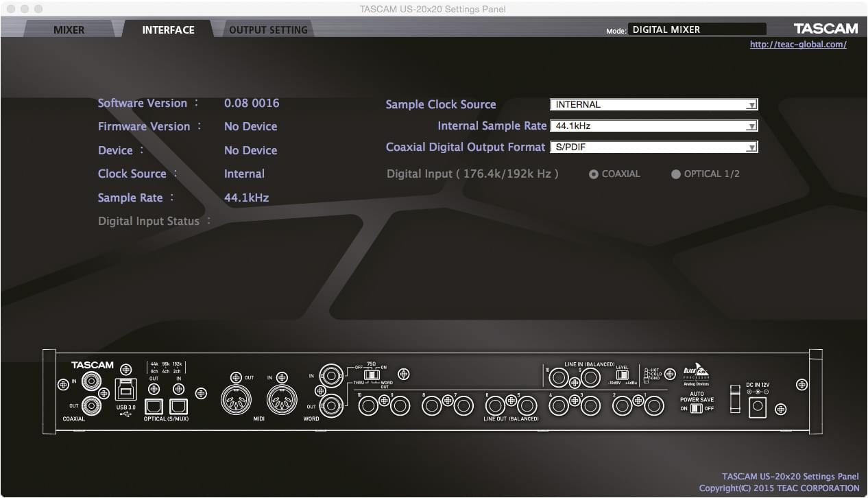Click LINE OUT jack number 6
The width and height of the screenshot is (868, 498).
(x=495, y=406)
